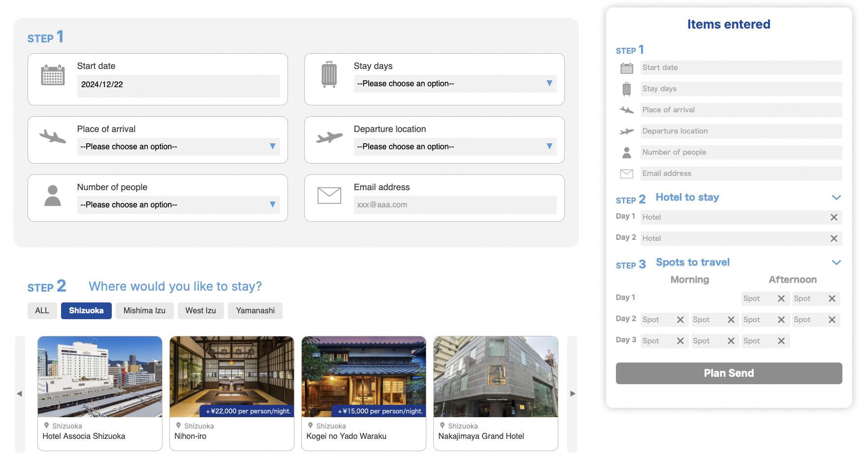Click the departing plane icon in Step 1 form
Image resolution: width=868 pixels, height=463 pixels.
click(x=329, y=137)
